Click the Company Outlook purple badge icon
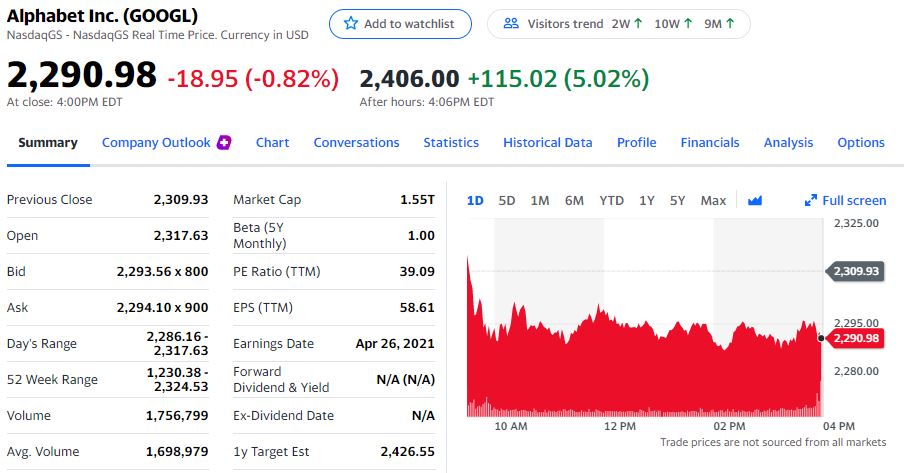The image size is (904, 473). click(x=224, y=142)
